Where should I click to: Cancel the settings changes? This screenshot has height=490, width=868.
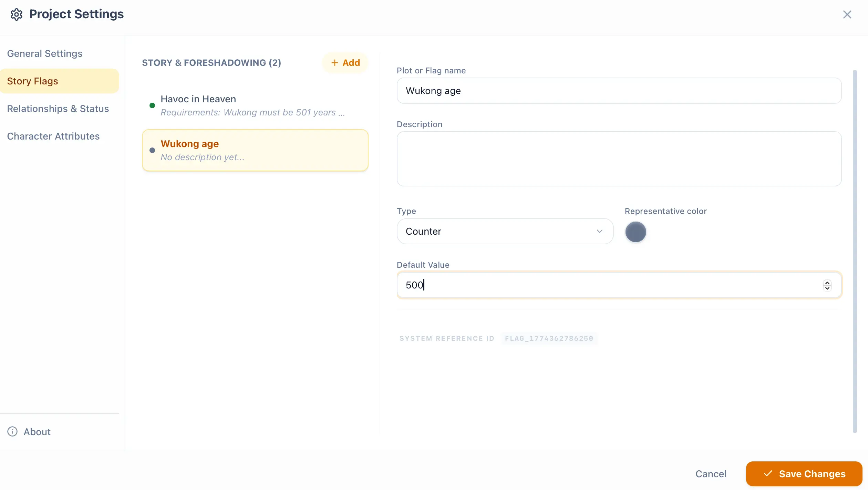tap(711, 474)
